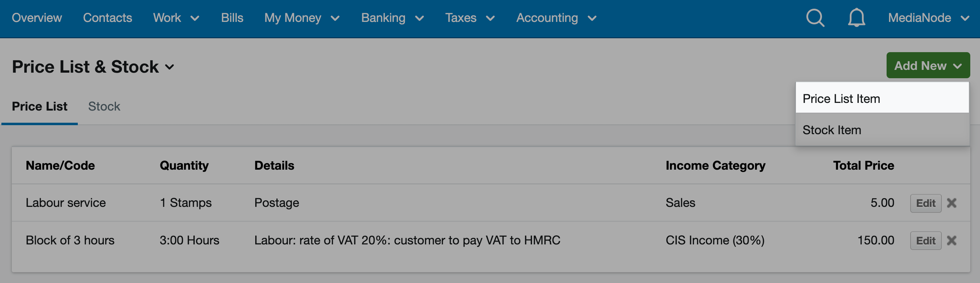Screen dimensions: 980x283
Task: Select the Price List tab
Action: coord(40,106)
